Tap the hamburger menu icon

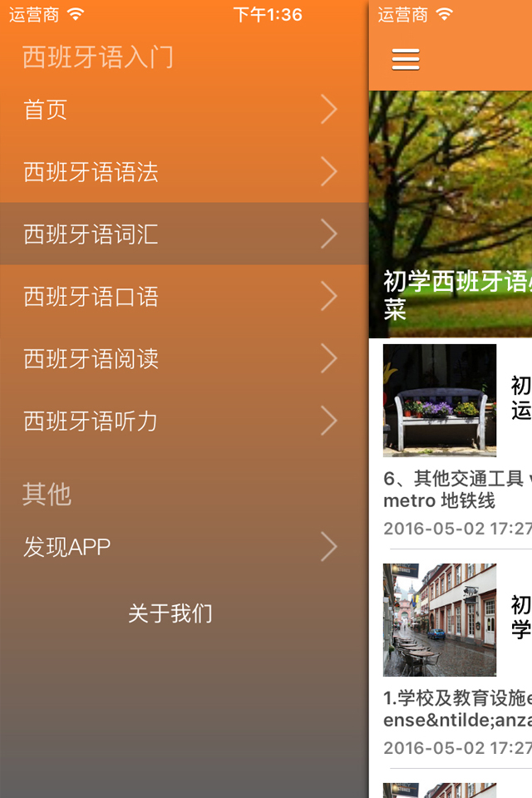click(x=406, y=60)
